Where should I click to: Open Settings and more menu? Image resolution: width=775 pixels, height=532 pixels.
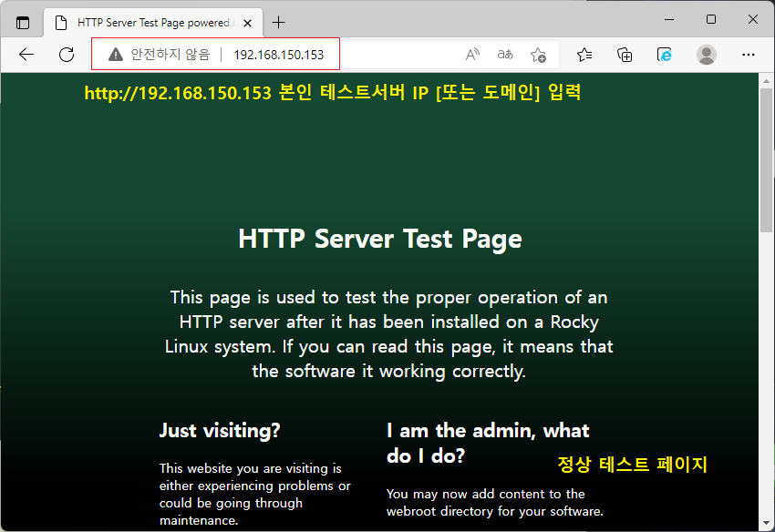[x=749, y=55]
